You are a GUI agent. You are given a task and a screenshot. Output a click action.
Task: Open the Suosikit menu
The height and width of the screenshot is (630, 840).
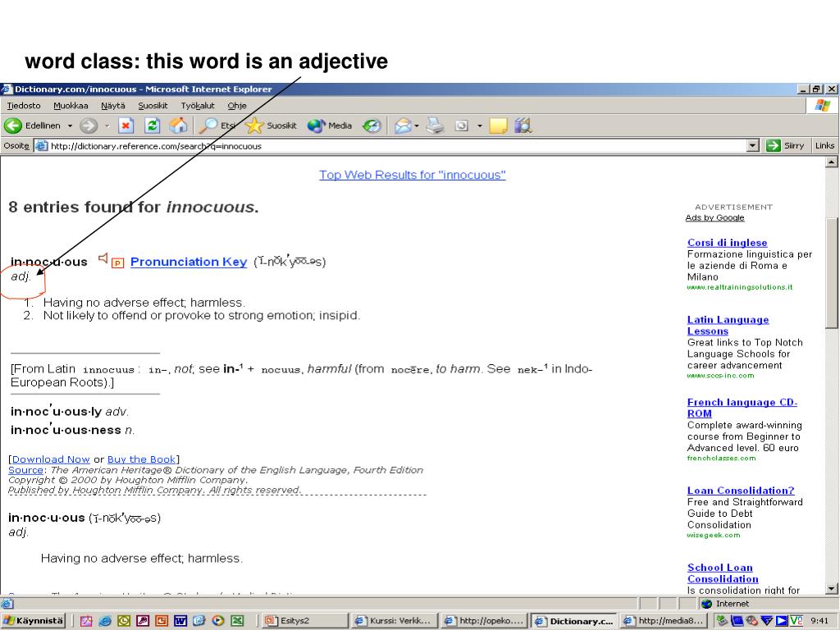pos(153,106)
